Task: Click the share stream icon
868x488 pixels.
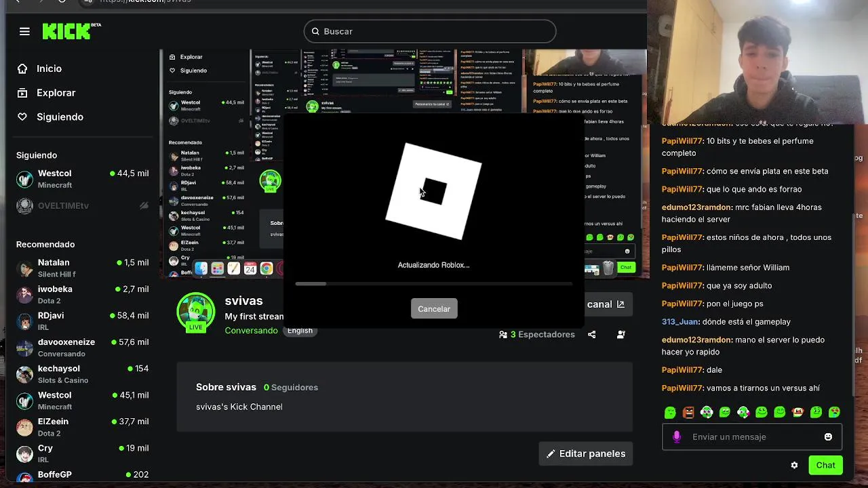Action: click(x=592, y=334)
